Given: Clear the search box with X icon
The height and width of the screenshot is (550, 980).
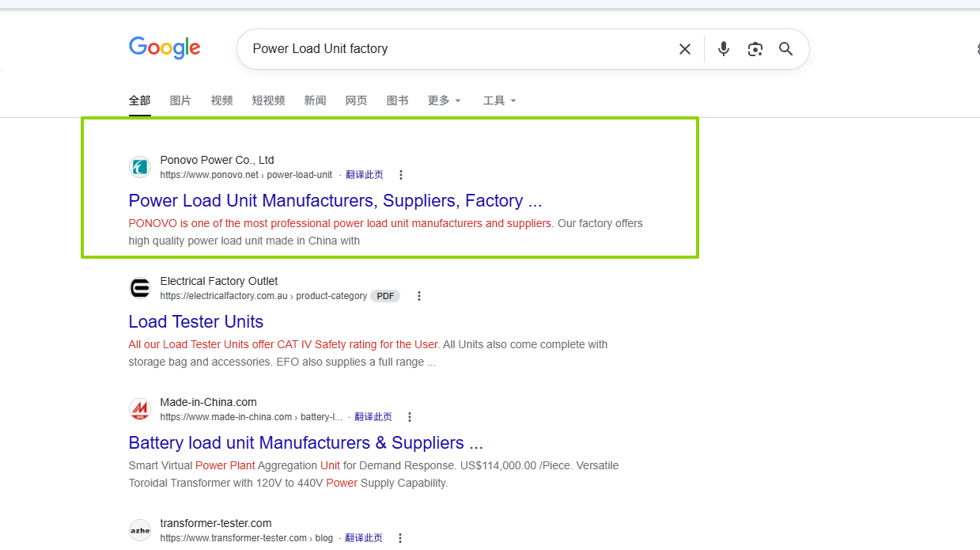Looking at the screenshot, I should tap(685, 49).
